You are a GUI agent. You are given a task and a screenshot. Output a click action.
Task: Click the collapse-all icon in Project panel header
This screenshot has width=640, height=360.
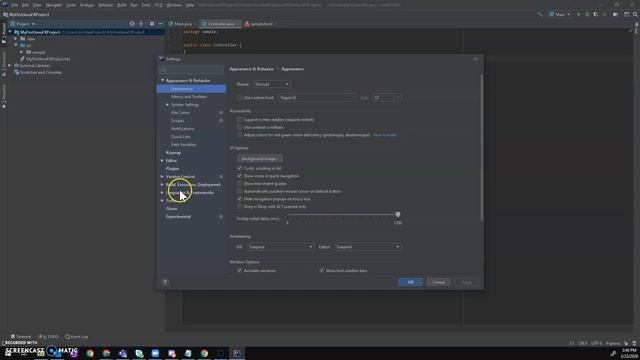141,24
